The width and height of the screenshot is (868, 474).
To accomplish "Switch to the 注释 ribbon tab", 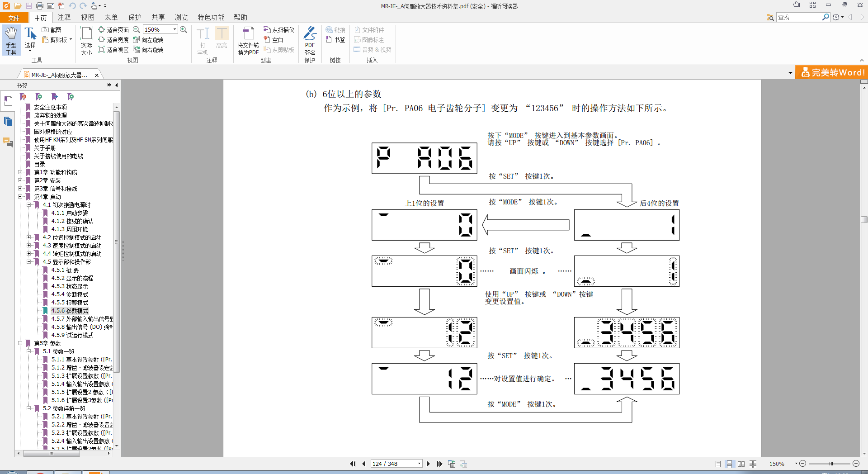I will pyautogui.click(x=64, y=17).
